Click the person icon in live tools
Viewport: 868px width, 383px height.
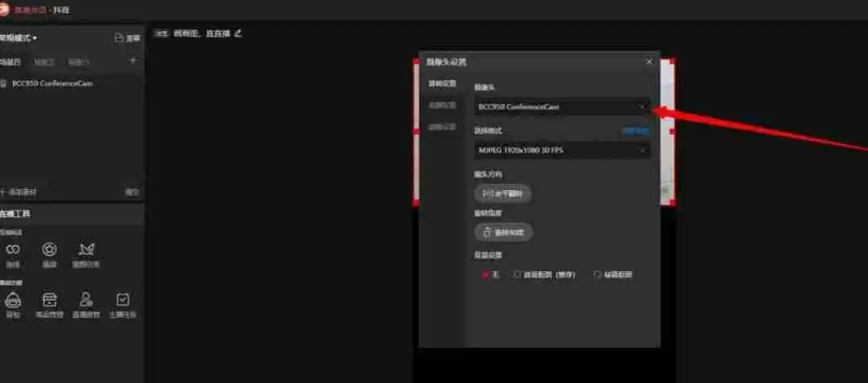point(86,299)
